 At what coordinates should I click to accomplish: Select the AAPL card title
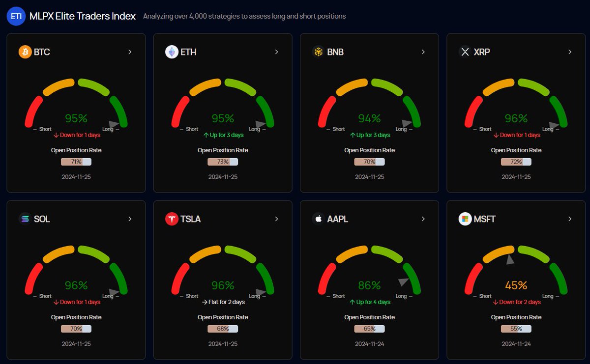[338, 219]
